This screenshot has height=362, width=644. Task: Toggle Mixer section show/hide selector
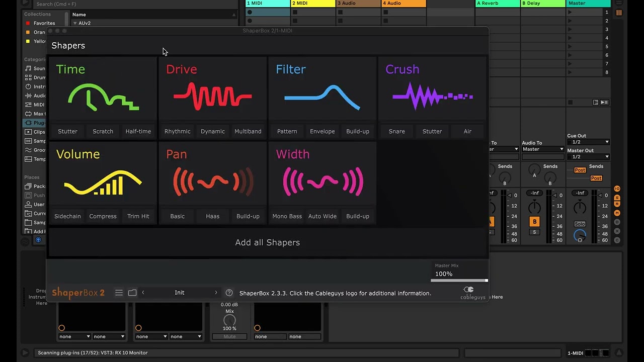[x=617, y=214]
